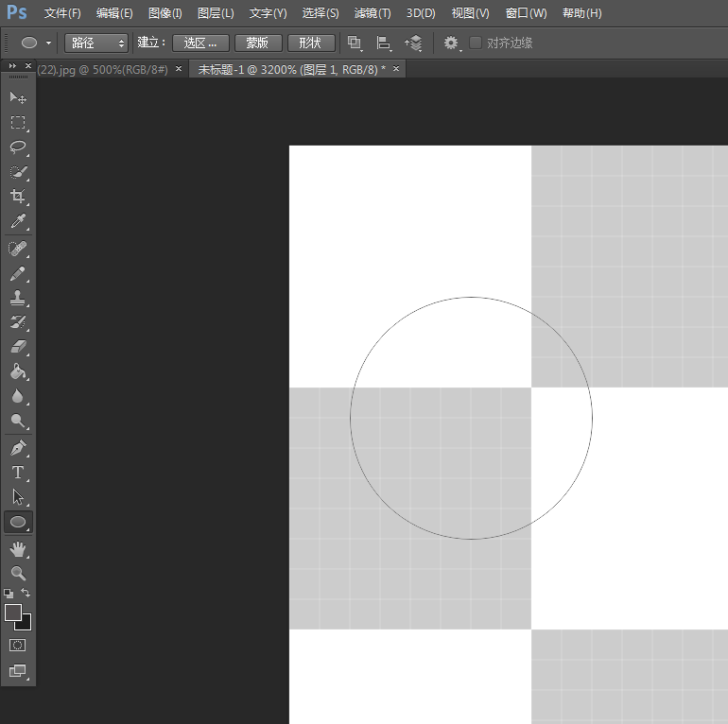728x724 pixels.
Task: Select the Paint Bucket tool
Action: pos(18,371)
